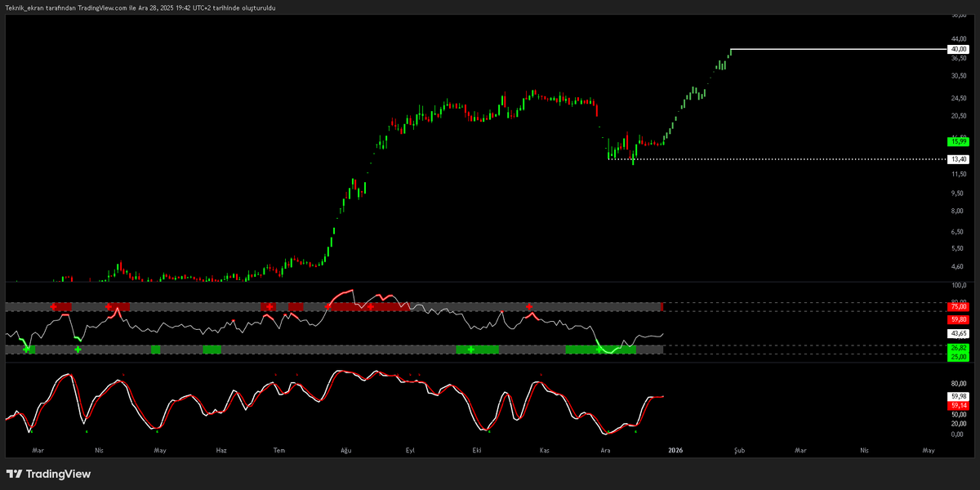Click the 4,60 price axis value
The width and height of the screenshot is (980, 490).
[959, 266]
